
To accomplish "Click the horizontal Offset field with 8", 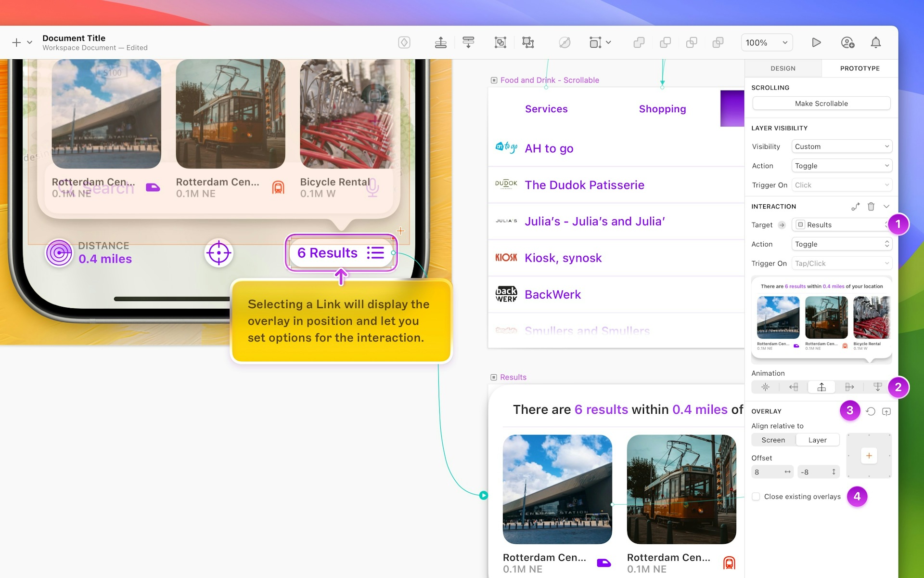I will tap(772, 472).
